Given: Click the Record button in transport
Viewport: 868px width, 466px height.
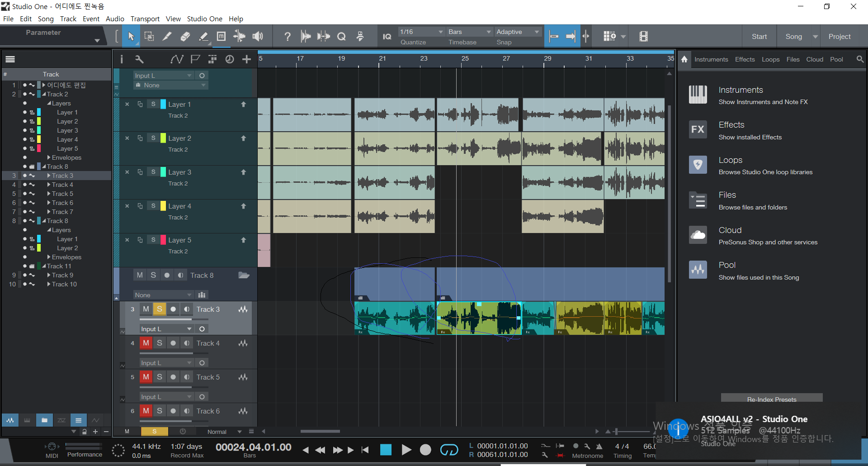Looking at the screenshot, I should [425, 450].
